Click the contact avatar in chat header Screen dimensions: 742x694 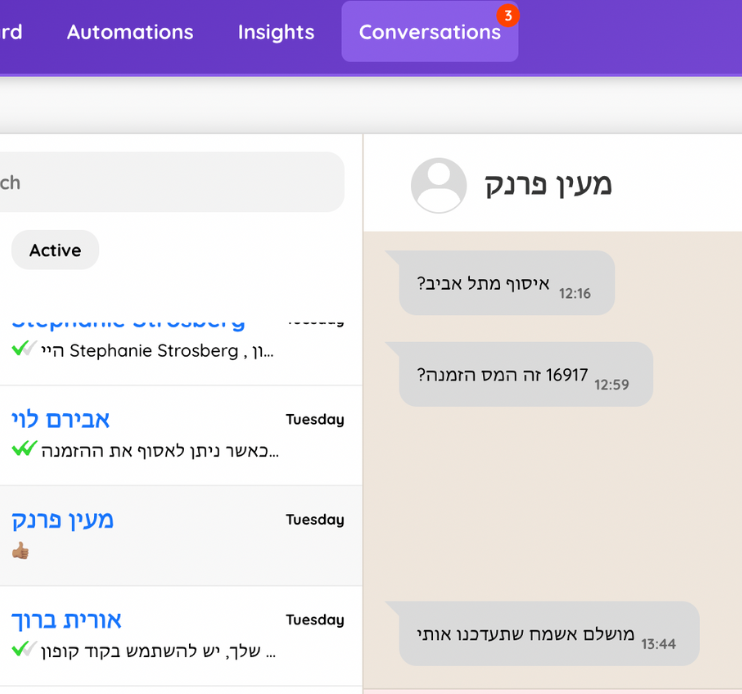[x=439, y=185]
